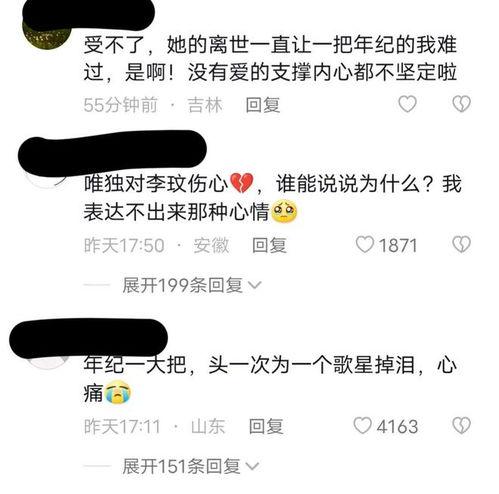Tap the 4163 like count
This screenshot has width=499, height=494.
[x=397, y=426]
